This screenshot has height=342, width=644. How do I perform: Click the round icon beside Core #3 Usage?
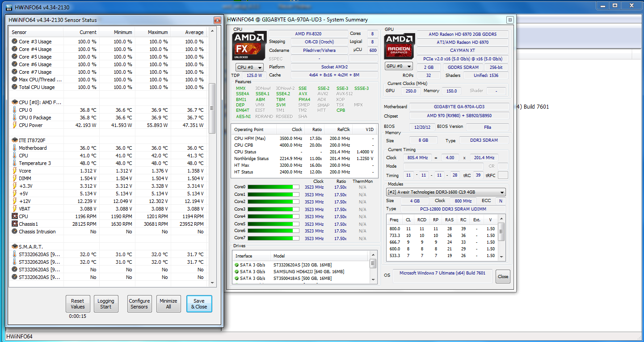(x=14, y=42)
